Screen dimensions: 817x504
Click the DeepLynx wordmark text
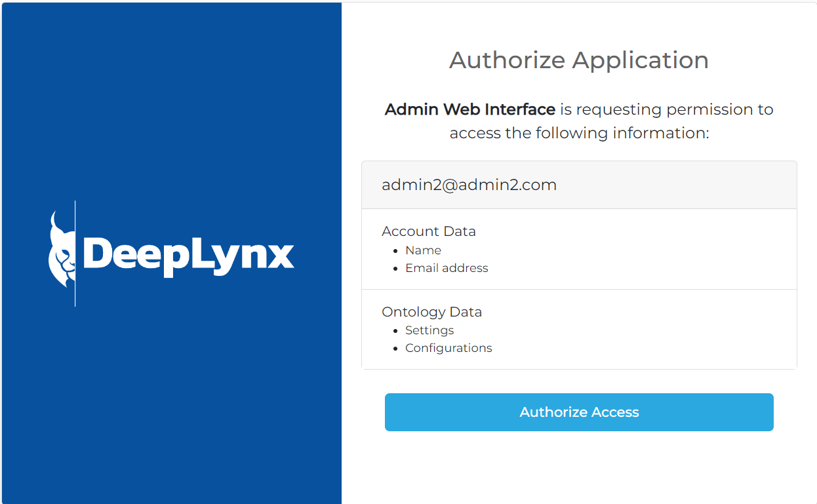[188, 254]
